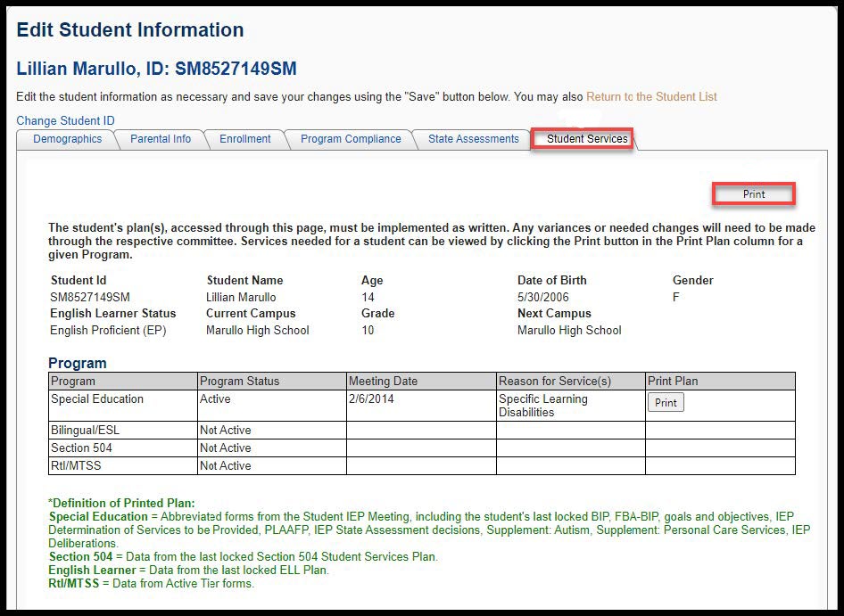Go to the Program Compliance tab
Viewport: 844px width, 616px height.
(350, 139)
